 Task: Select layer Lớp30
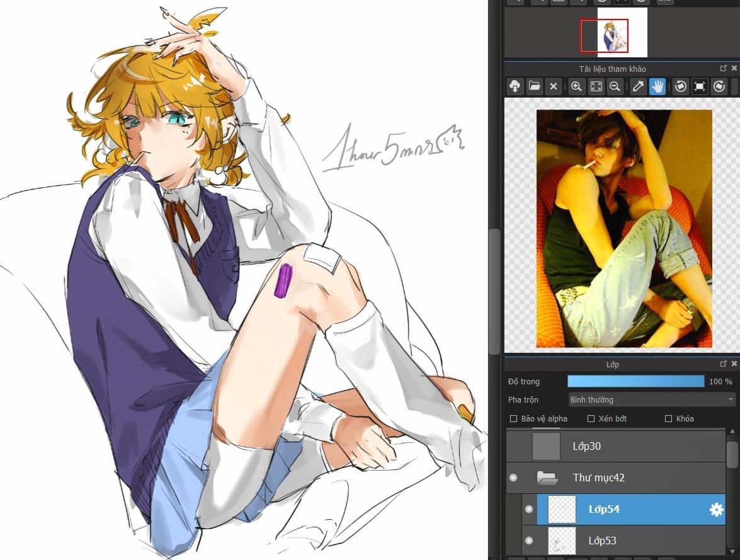(615, 446)
